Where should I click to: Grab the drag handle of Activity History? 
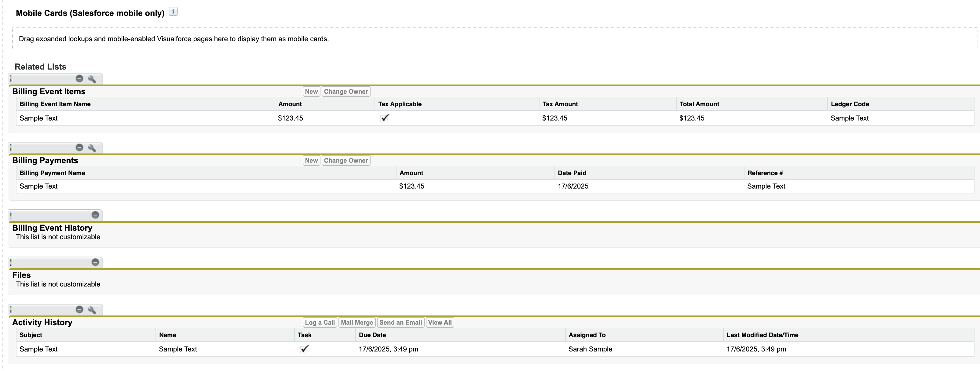pyautogui.click(x=11, y=310)
